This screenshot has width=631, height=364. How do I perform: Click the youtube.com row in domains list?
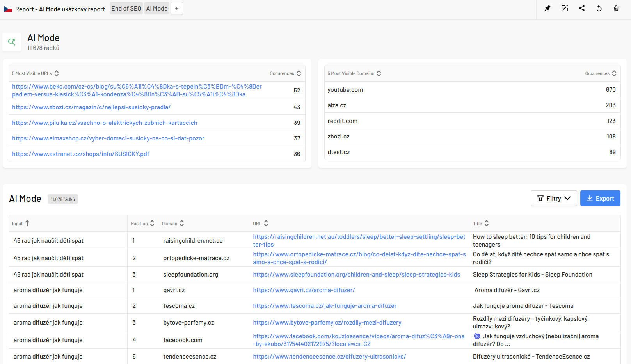click(x=345, y=90)
